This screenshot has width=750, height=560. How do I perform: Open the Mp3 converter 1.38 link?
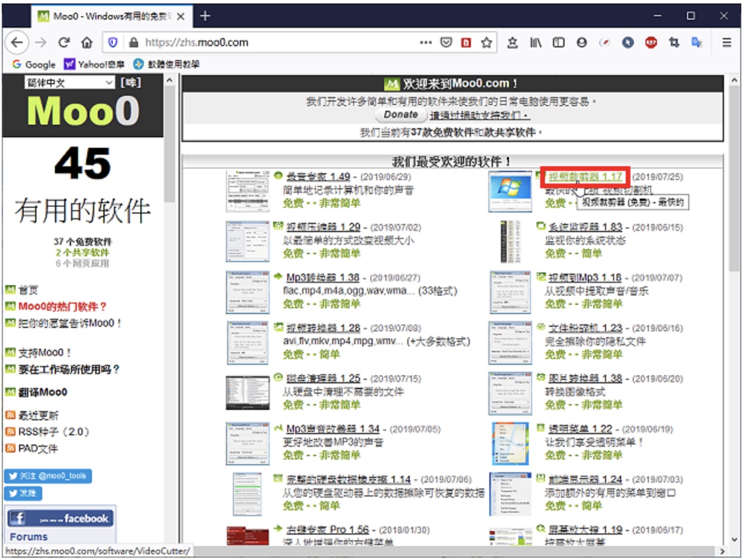tap(322, 278)
